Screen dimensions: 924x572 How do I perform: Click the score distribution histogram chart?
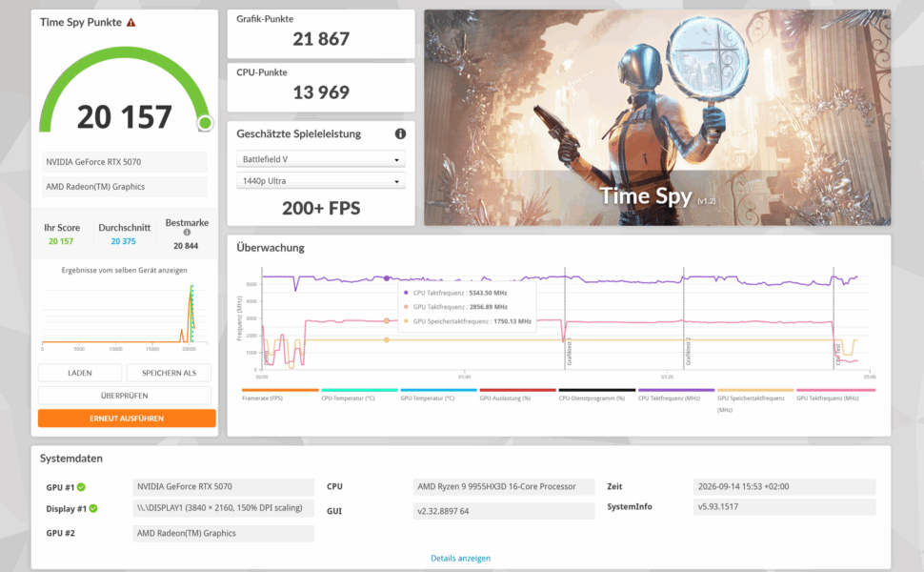(125, 316)
